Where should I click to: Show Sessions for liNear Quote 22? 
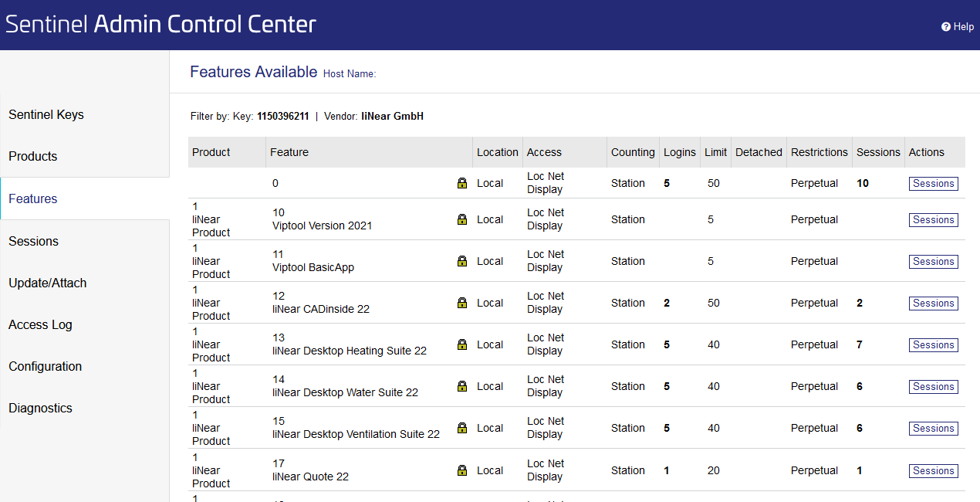point(934,471)
